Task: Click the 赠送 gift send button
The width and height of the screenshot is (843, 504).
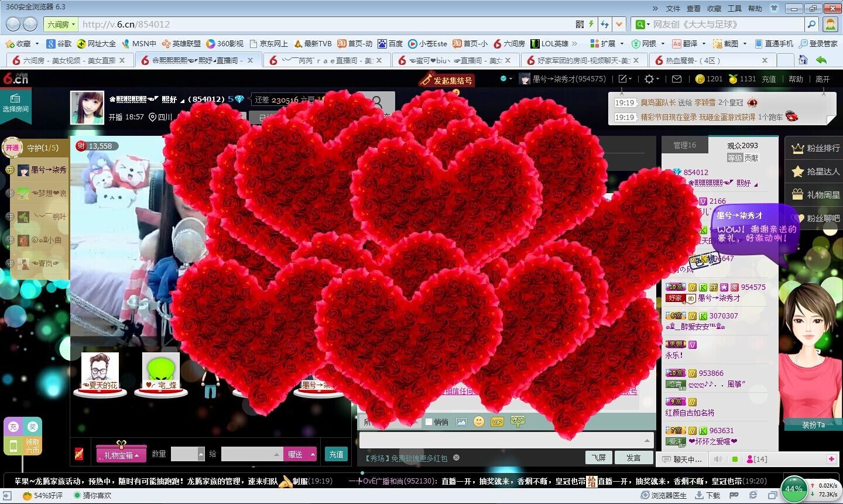Action: coord(296,454)
